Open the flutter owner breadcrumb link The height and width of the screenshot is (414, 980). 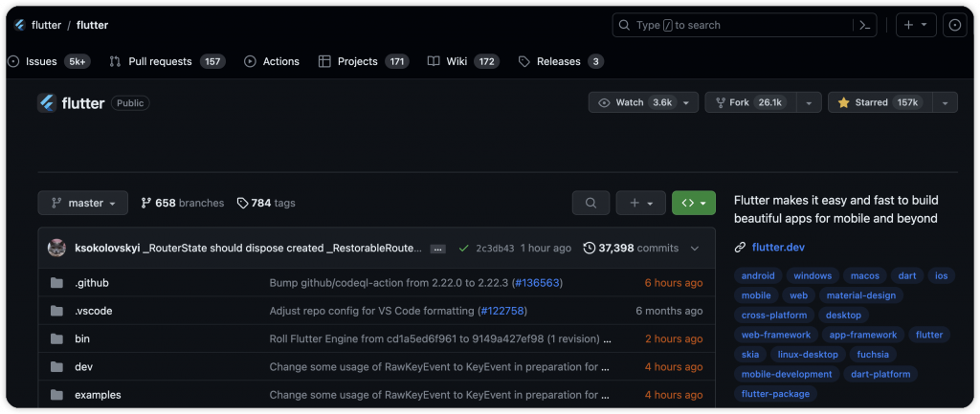46,25
